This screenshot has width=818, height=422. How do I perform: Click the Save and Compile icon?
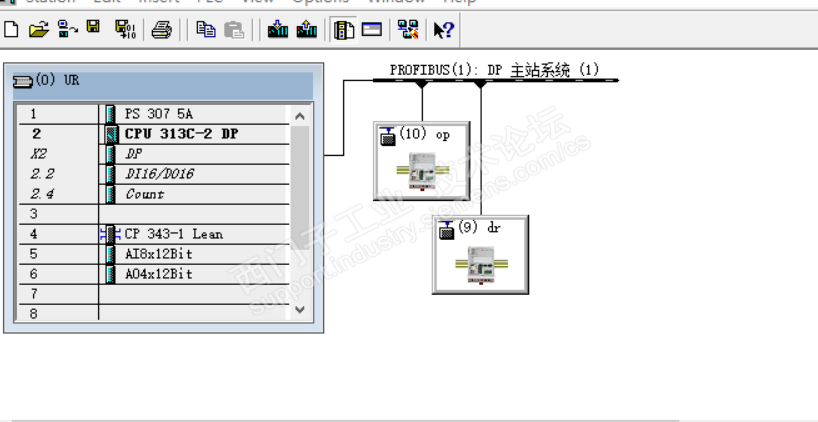point(125,29)
